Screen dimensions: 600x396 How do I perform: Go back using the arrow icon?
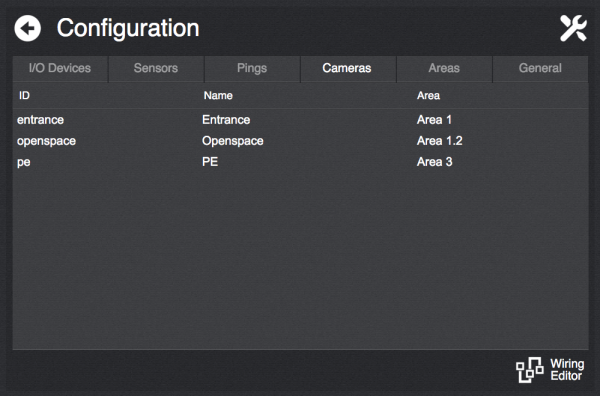pyautogui.click(x=28, y=28)
